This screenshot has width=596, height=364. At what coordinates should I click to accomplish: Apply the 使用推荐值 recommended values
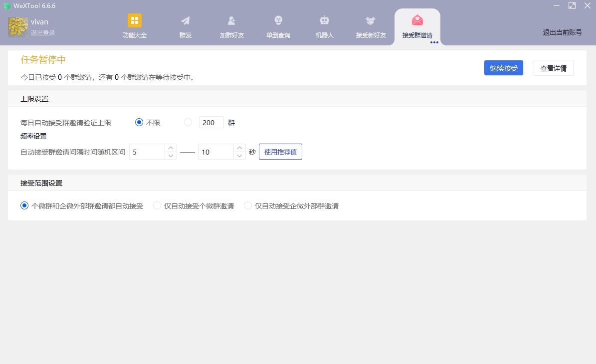point(280,152)
